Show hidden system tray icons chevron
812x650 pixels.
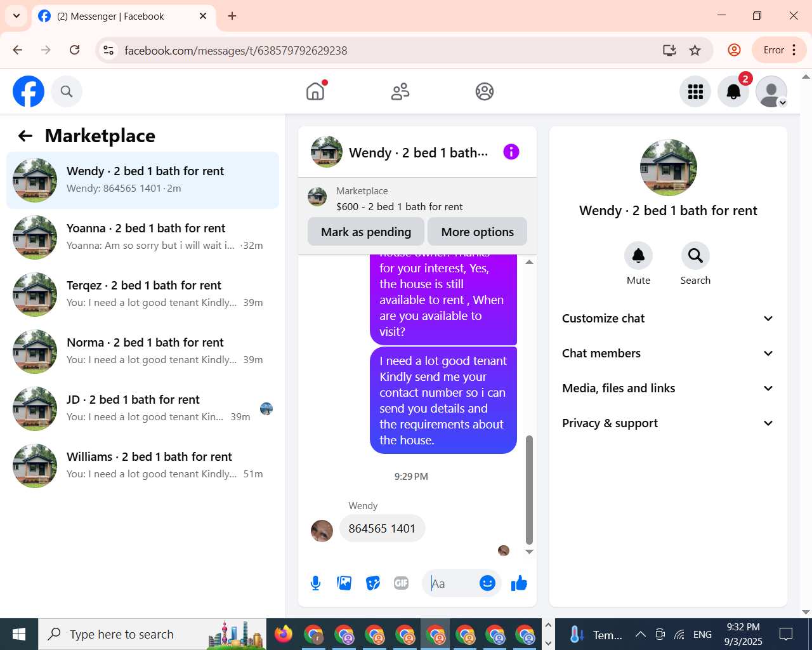641,634
